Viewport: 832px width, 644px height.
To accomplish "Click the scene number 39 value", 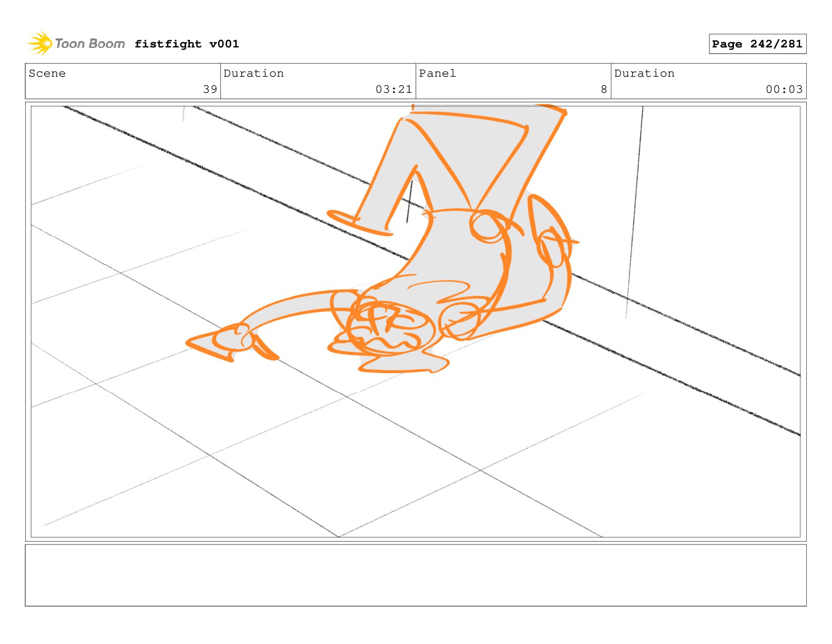I will click(x=210, y=89).
